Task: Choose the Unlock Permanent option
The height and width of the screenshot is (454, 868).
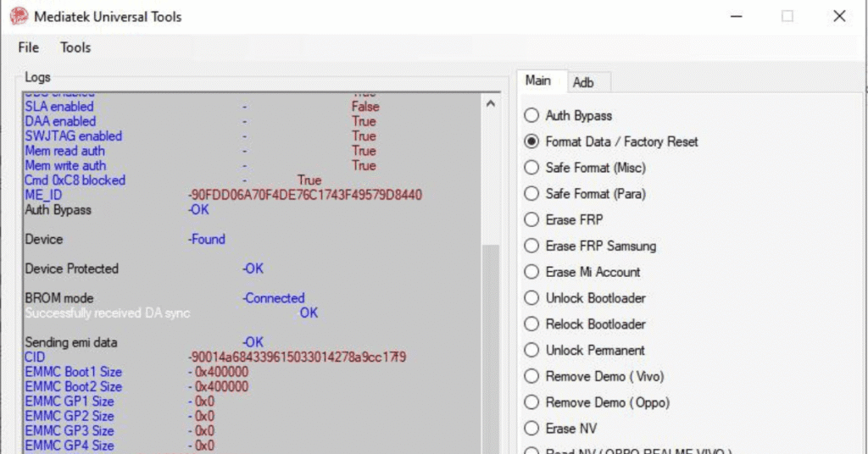Action: click(x=585, y=350)
